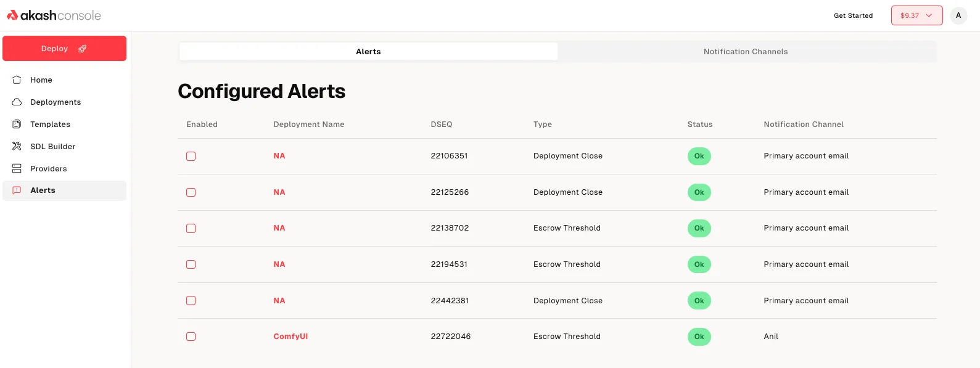
Task: Expand the $9.37 balance dropdown
Action: pyautogui.click(x=916, y=15)
